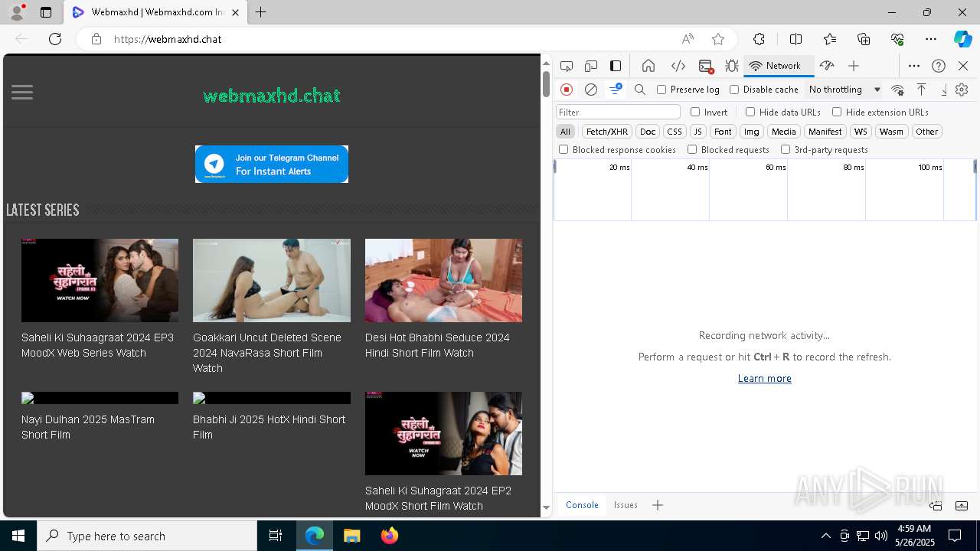This screenshot has width=980, height=551.
Task: Enable the Disable cache checkbox
Action: point(734,90)
